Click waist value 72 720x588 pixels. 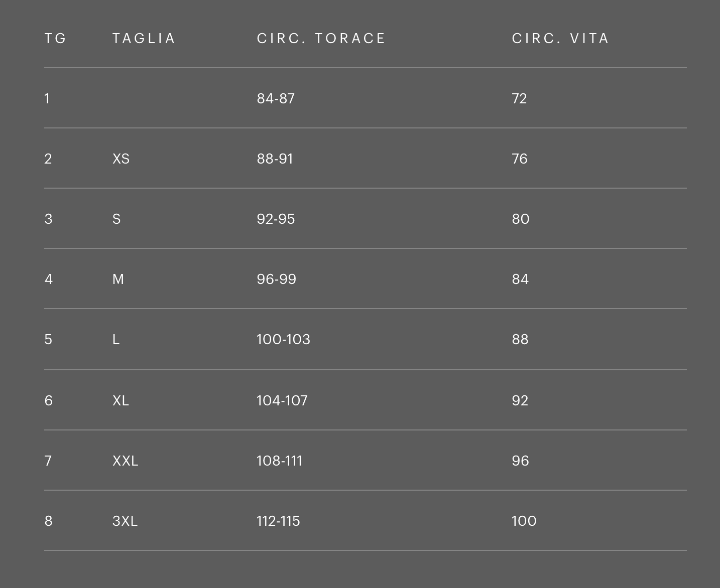[519, 99]
